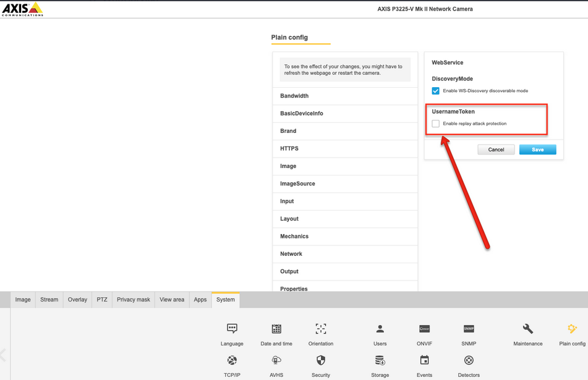Open the Events calendar icon
Viewport: 588px width, 380px height.
424,361
